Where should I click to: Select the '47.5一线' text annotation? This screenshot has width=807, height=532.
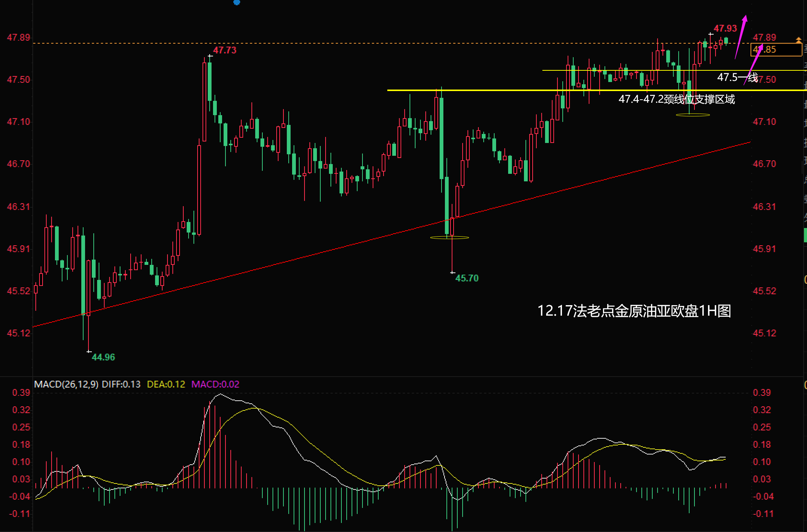(737, 78)
